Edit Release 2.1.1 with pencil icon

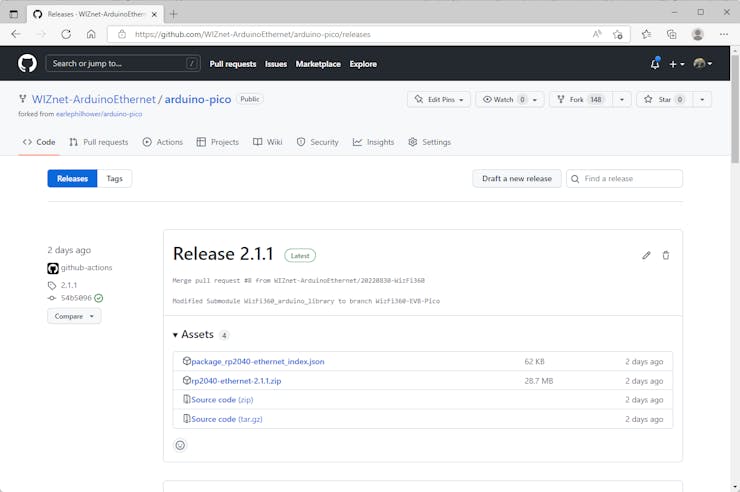[646, 255]
